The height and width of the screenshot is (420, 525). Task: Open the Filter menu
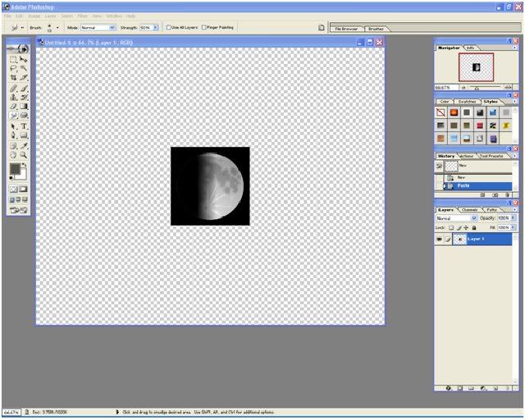point(82,16)
